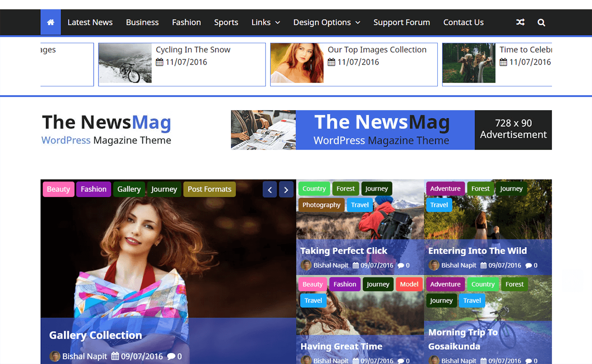This screenshot has width=592, height=364.
Task: Open Latest News menu item
Action: click(90, 22)
